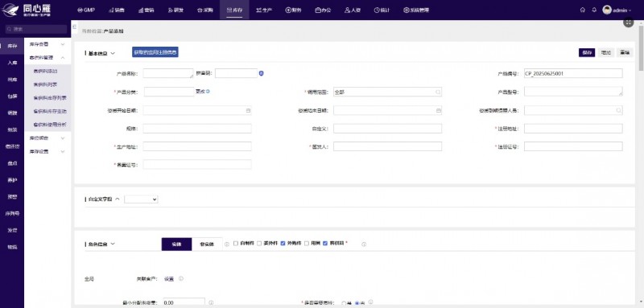Open calendar icon in the start date field
The width and height of the screenshot is (644, 308).
pos(248,110)
